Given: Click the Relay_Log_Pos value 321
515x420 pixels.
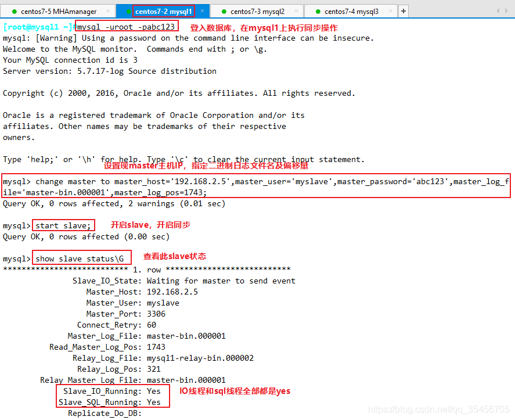Looking at the screenshot, I should [154, 369].
